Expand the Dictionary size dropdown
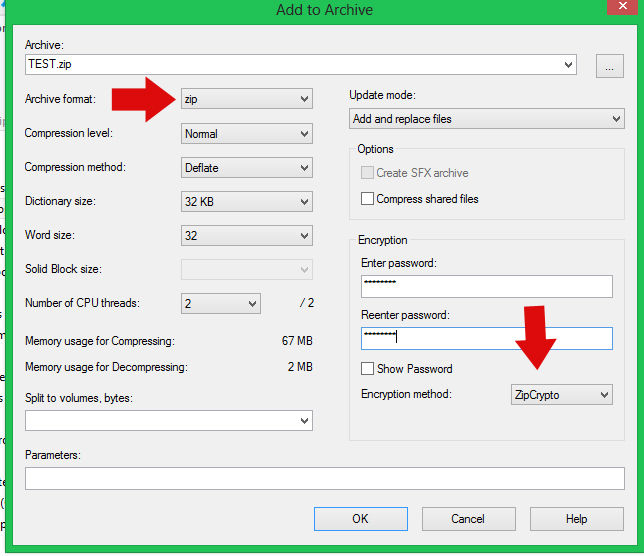The height and width of the screenshot is (556, 644). (247, 202)
